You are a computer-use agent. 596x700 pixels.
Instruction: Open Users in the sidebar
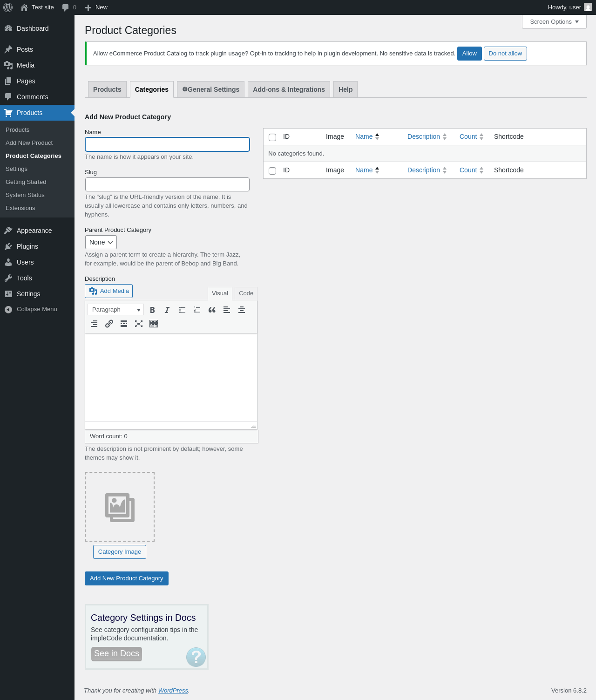(x=37, y=262)
